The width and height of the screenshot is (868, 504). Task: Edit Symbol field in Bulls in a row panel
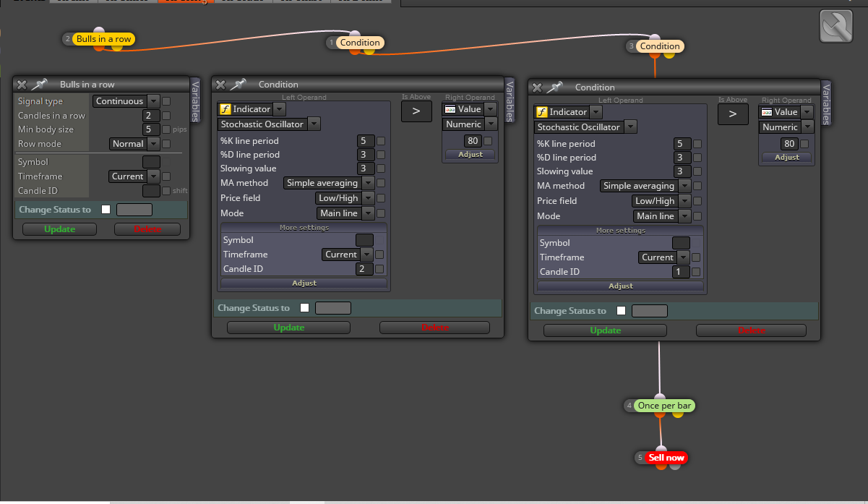[x=151, y=162]
